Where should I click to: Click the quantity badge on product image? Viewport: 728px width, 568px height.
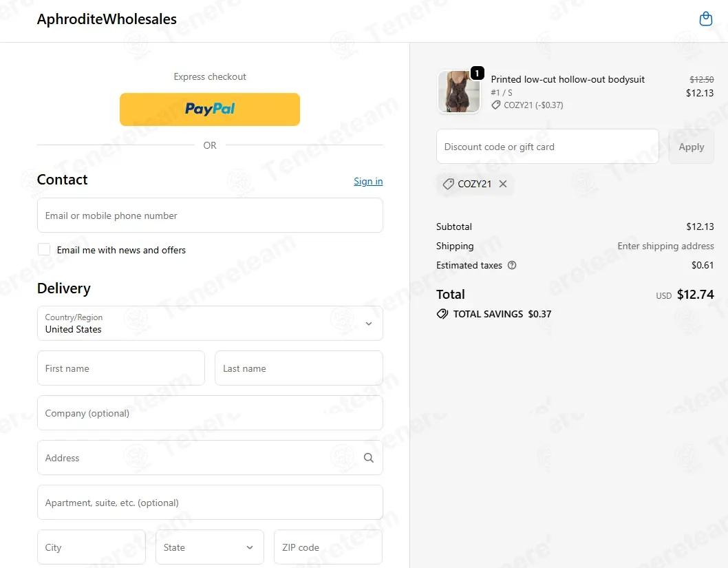point(478,73)
